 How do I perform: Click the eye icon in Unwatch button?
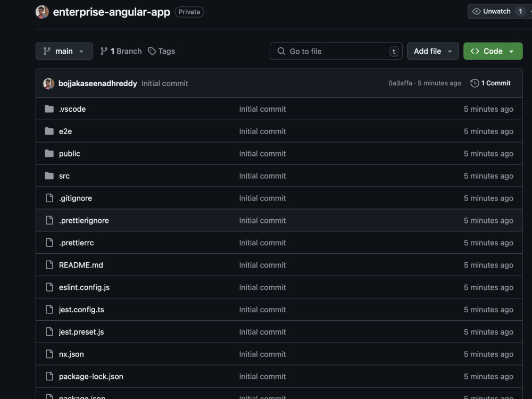pos(476,12)
